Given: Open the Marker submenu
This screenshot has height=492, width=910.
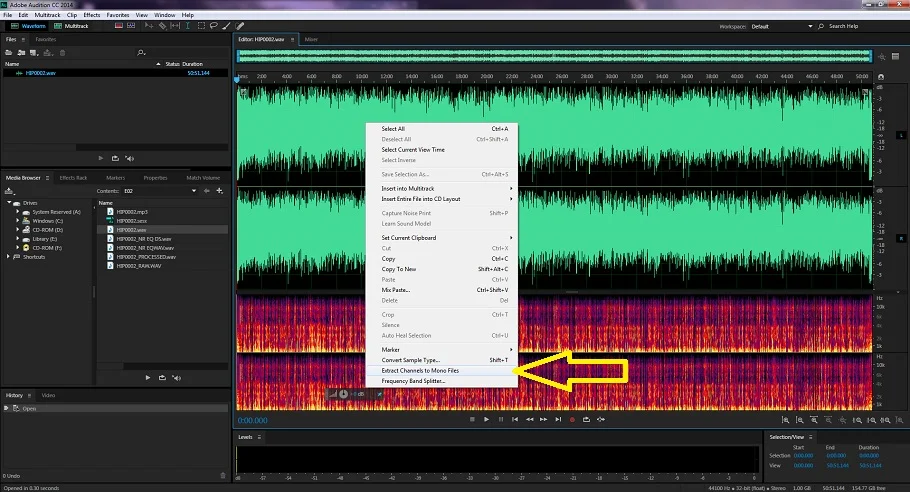Looking at the screenshot, I should click(442, 350).
